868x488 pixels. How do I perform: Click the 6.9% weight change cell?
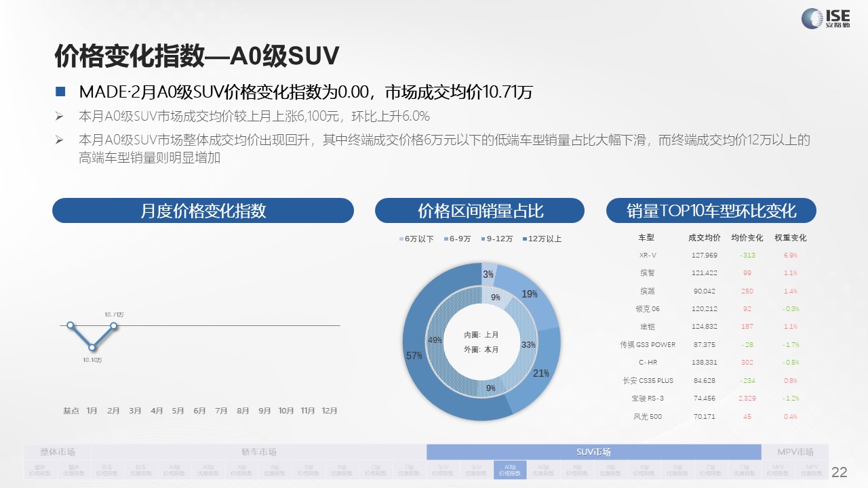point(790,256)
